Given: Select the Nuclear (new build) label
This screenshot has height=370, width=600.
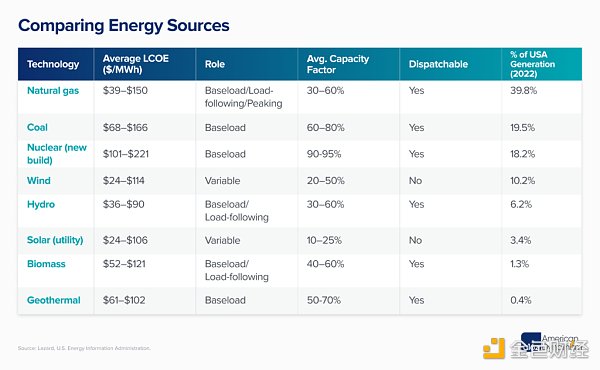Looking at the screenshot, I should pos(57,154).
